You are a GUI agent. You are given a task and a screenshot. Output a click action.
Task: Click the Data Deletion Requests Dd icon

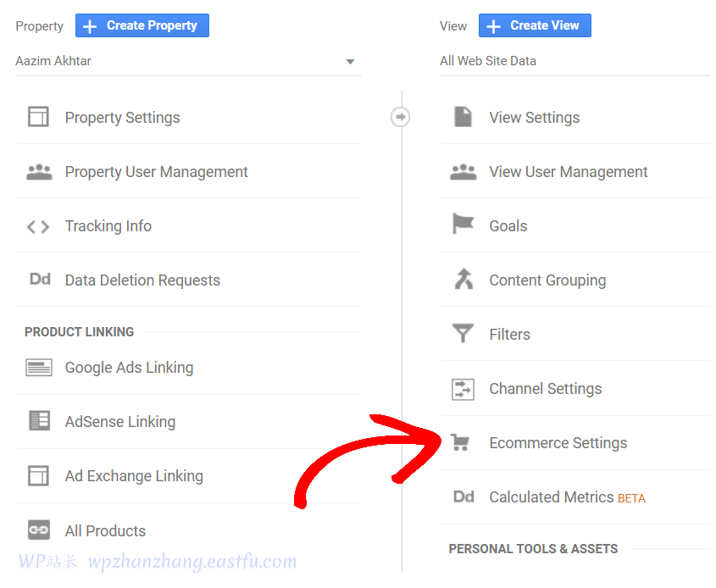[40, 279]
